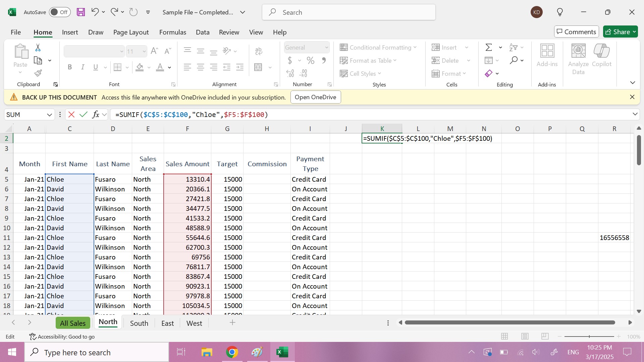Click the Format Painter brush icon
The image size is (644, 362).
coord(38,73)
